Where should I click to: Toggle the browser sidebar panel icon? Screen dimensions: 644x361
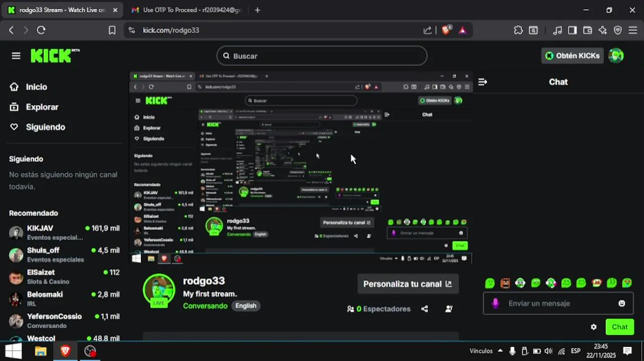(572, 30)
